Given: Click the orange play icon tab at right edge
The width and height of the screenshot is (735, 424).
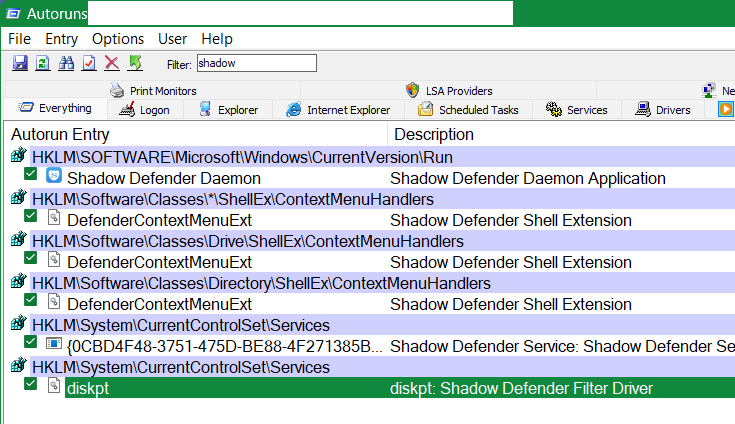Looking at the screenshot, I should coord(725,110).
